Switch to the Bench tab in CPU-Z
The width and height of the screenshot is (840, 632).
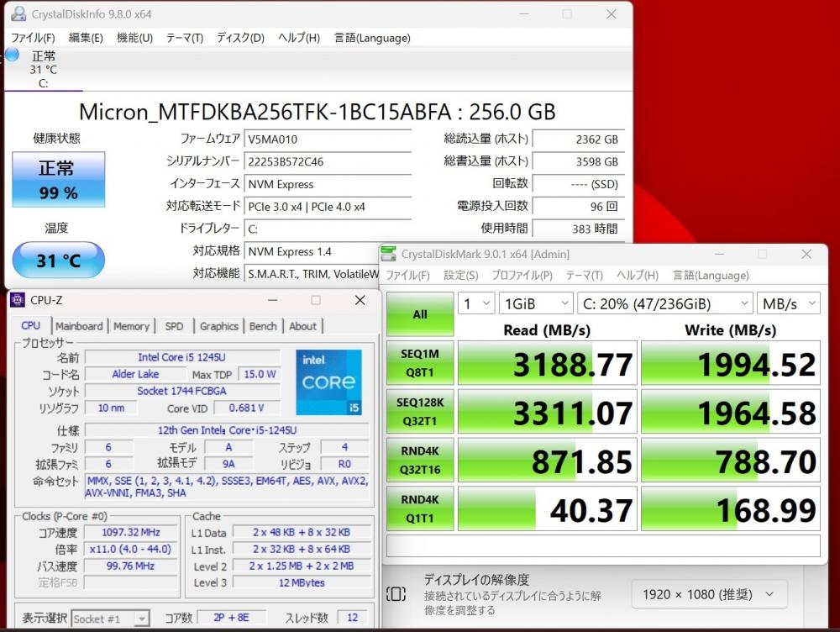[263, 326]
